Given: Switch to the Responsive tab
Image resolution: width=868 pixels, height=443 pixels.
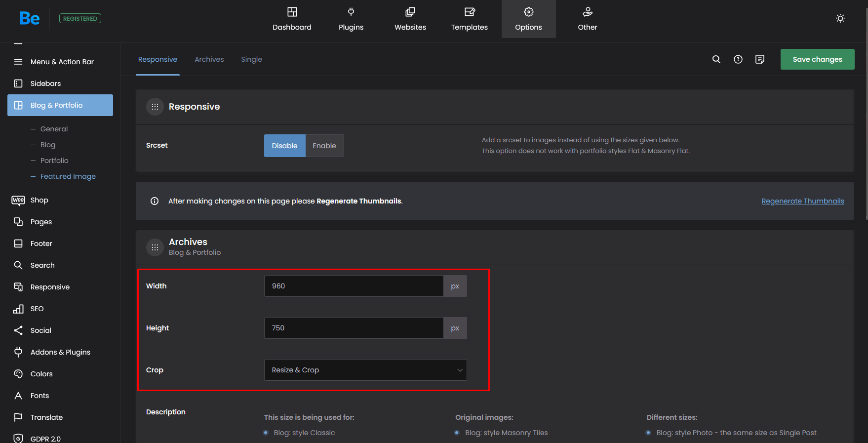Looking at the screenshot, I should [x=158, y=59].
